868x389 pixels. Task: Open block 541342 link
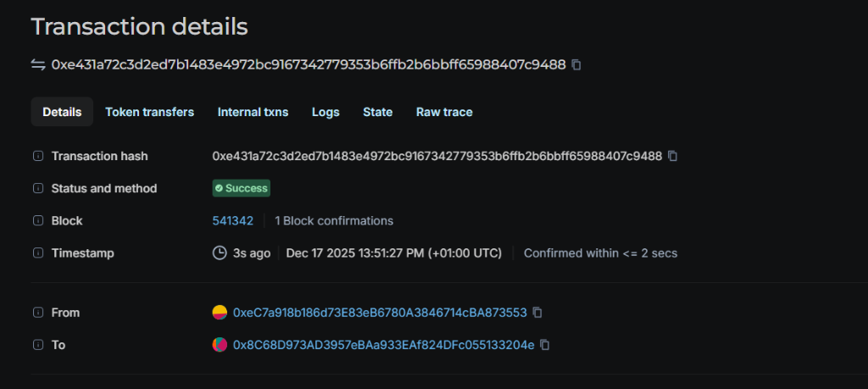point(232,220)
